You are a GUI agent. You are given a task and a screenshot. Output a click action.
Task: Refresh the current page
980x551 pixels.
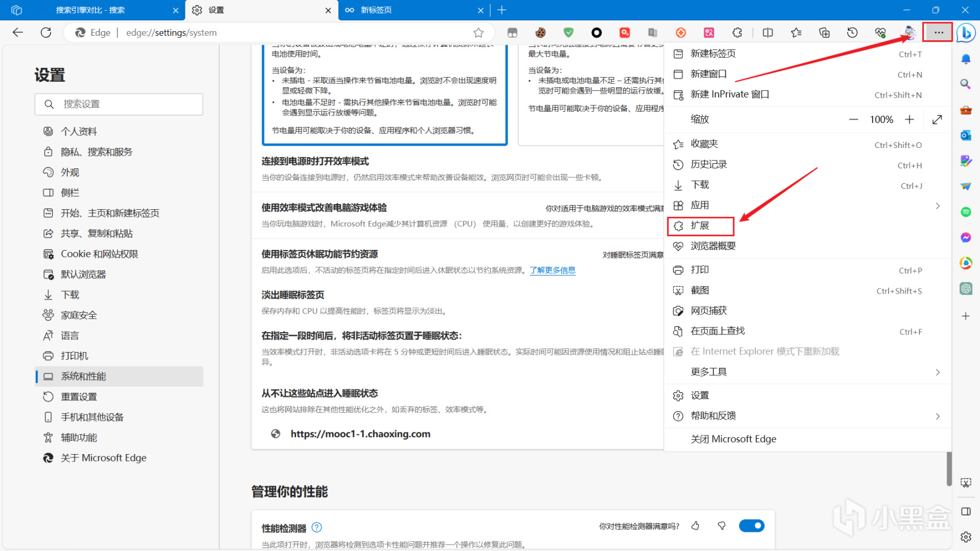[x=46, y=32]
